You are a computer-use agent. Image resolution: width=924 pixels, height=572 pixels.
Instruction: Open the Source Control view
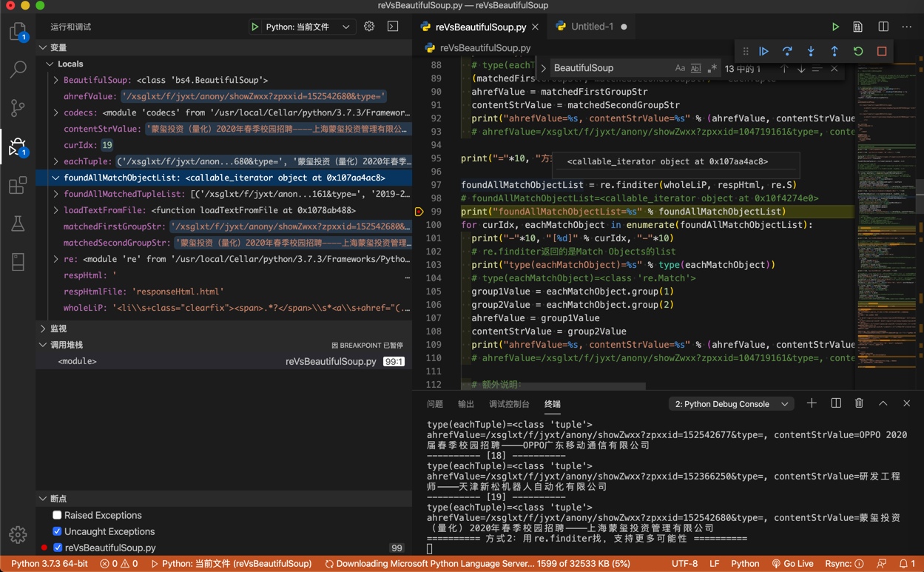pyautogui.click(x=18, y=108)
